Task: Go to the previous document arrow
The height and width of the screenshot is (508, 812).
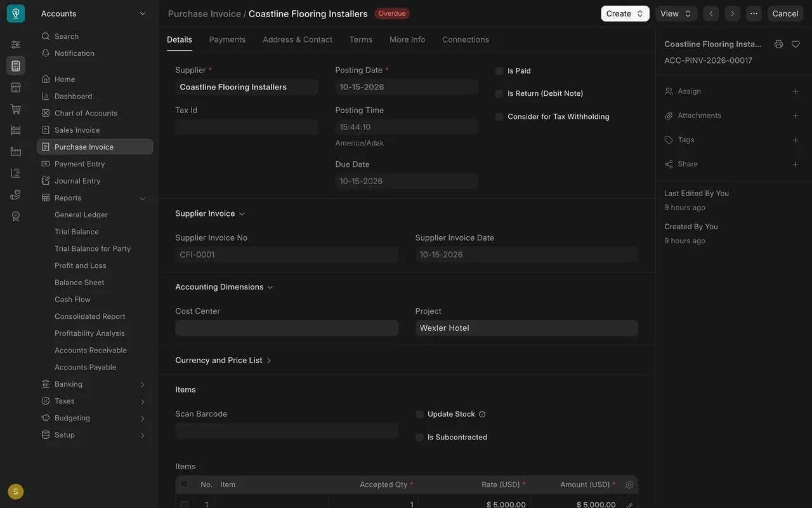Action: pyautogui.click(x=711, y=13)
